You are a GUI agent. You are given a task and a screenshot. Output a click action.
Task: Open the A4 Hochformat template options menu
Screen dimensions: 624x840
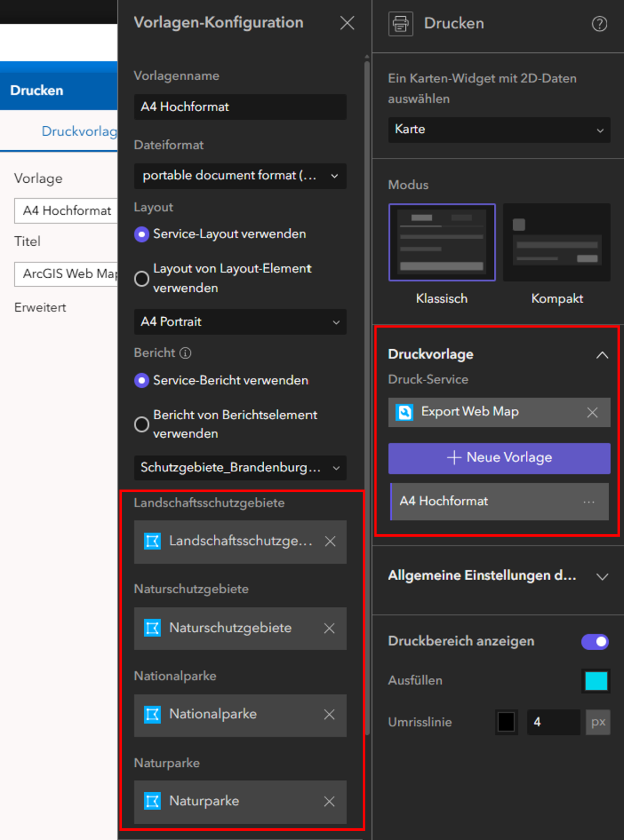589,502
